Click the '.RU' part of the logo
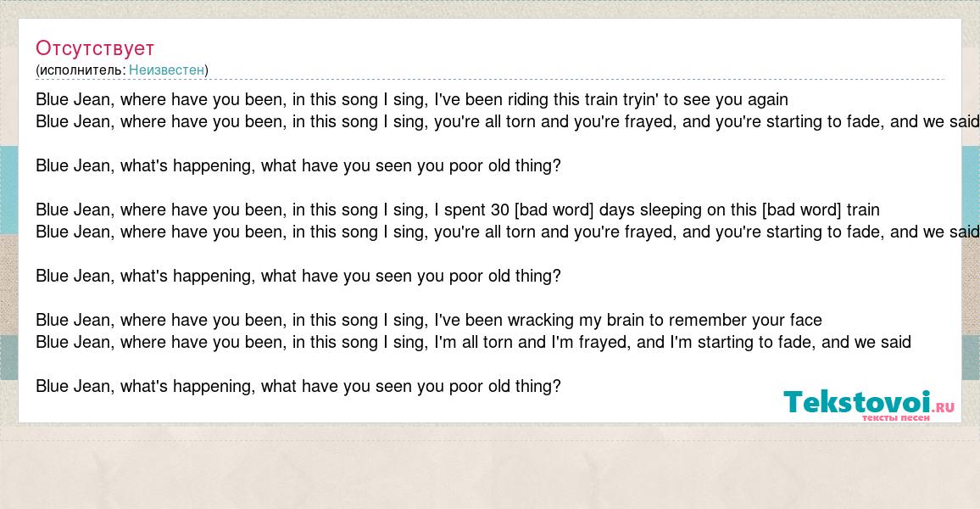The height and width of the screenshot is (509, 980). coord(944,408)
